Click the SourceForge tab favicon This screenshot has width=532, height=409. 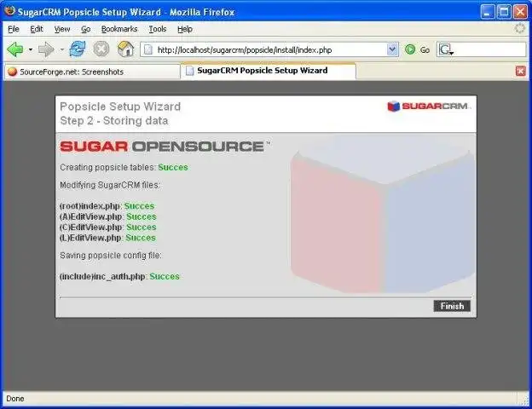click(x=13, y=72)
